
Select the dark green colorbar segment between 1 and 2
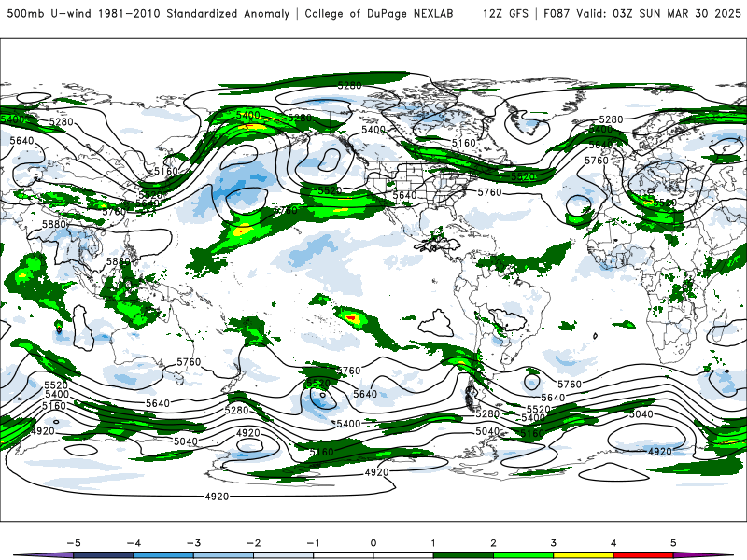click(463, 555)
